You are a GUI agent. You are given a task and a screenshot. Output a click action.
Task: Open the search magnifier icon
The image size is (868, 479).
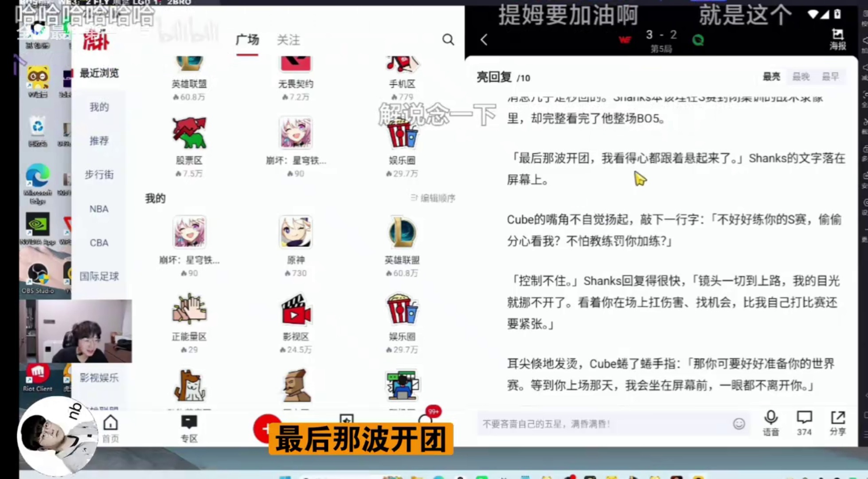click(448, 40)
